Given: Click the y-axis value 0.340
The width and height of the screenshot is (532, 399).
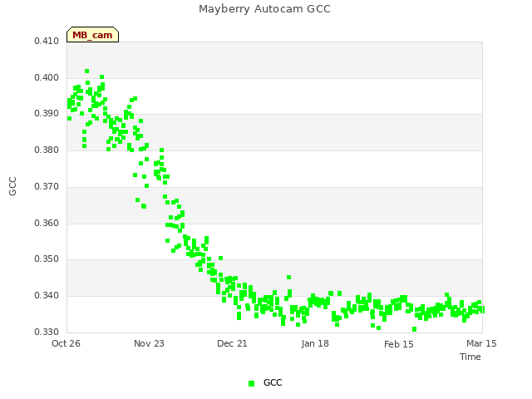Looking at the screenshot, I should point(47,296).
